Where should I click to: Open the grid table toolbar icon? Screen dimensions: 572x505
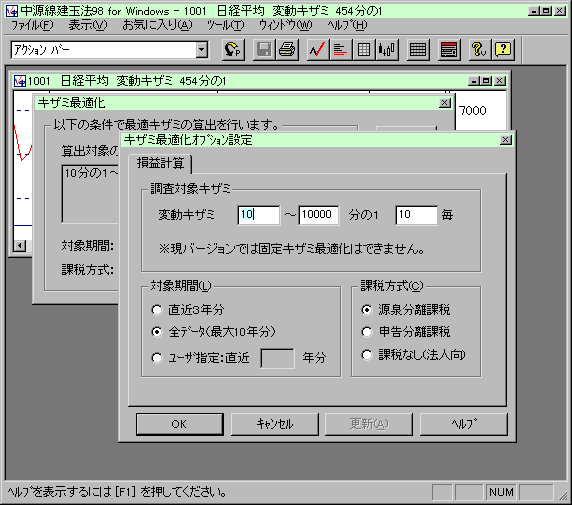click(363, 50)
